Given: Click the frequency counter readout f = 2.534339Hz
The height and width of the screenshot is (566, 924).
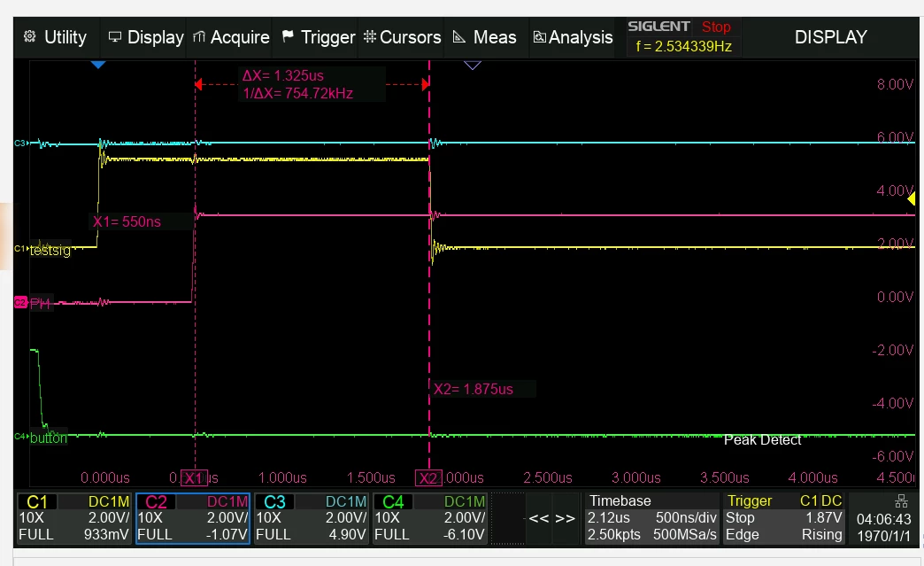Looking at the screenshot, I should [x=683, y=47].
